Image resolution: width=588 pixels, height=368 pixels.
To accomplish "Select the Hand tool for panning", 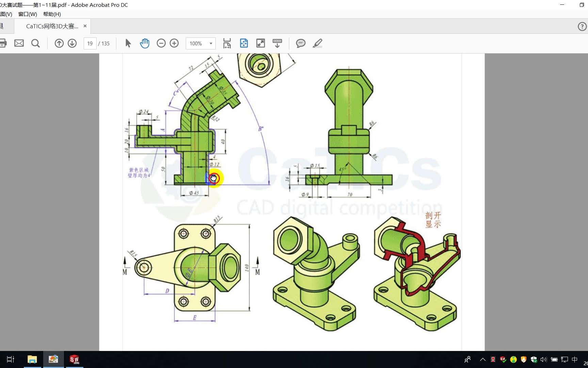I will 144,43.
